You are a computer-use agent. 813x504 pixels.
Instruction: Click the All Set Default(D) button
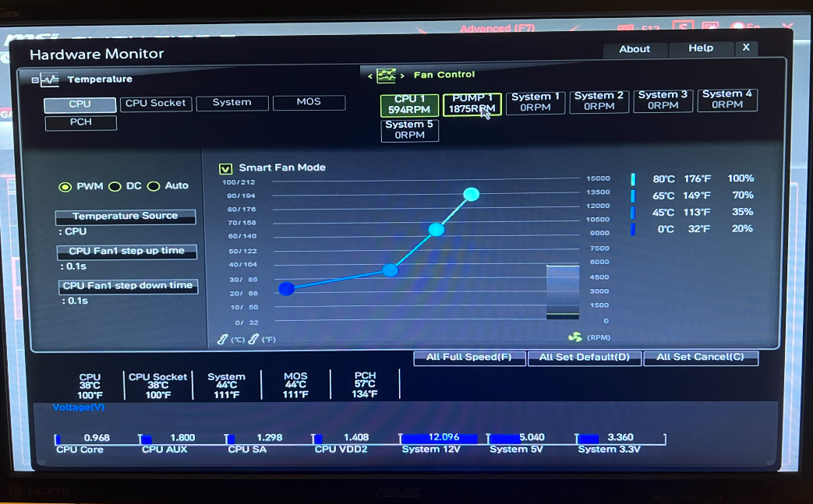tap(585, 358)
